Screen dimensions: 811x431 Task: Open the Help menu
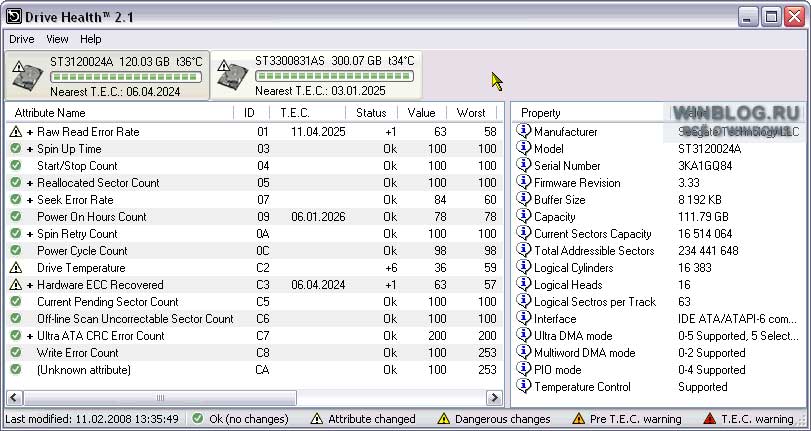pos(91,39)
